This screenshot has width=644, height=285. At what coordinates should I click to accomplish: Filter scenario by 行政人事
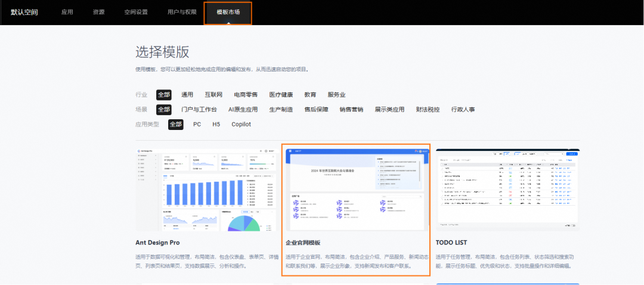tap(463, 110)
